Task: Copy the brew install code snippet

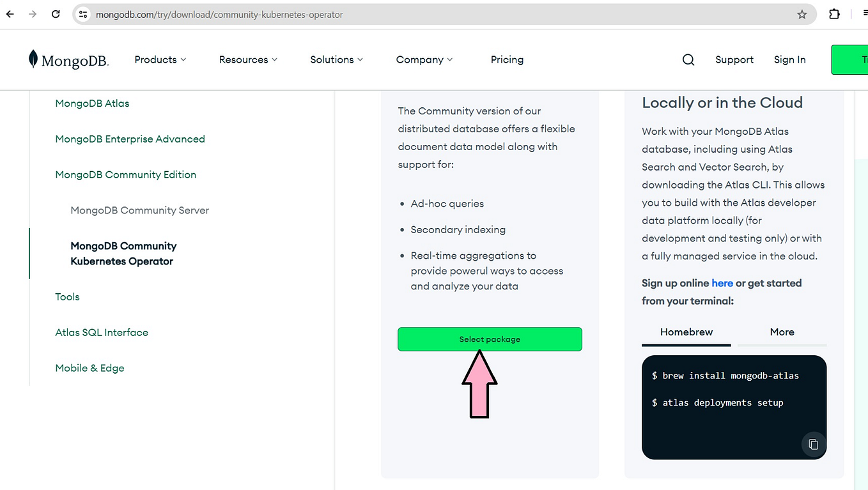Action: pos(813,444)
